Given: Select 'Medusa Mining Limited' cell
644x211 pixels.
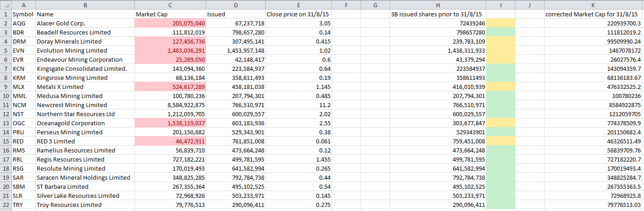Looking at the screenshot, I should tap(85, 96).
